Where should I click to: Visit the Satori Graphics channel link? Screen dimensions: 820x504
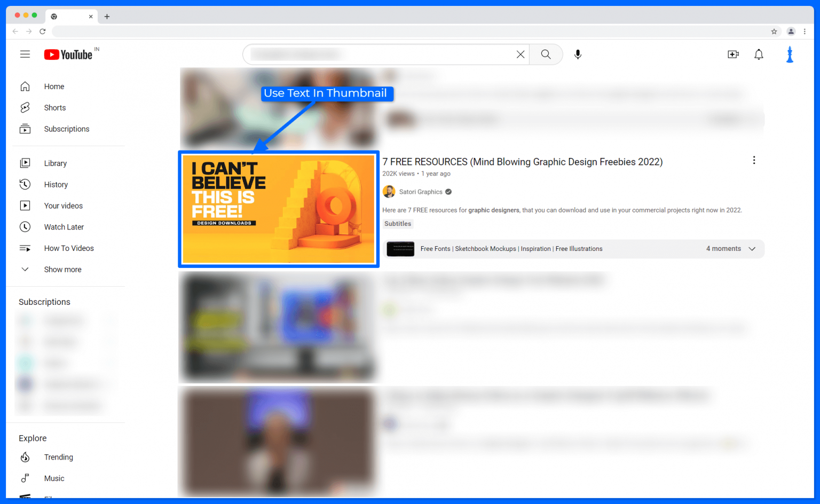(x=421, y=191)
